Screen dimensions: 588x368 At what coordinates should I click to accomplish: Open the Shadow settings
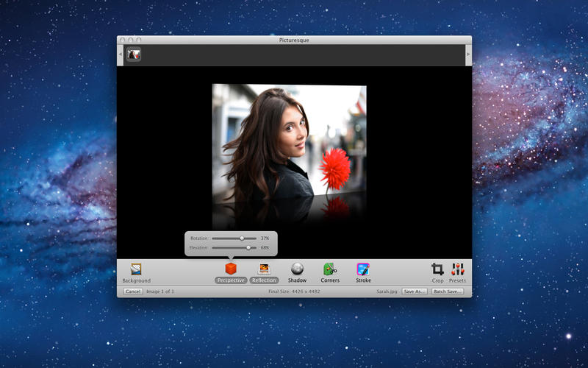(x=297, y=269)
